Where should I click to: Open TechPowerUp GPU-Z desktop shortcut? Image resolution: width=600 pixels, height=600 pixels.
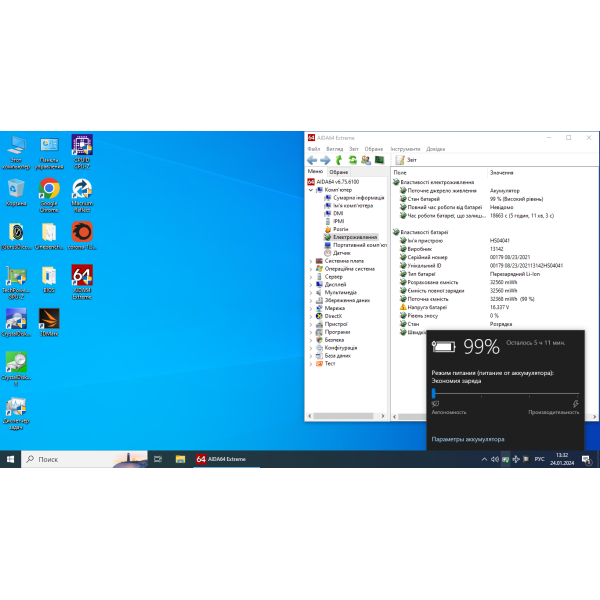pyautogui.click(x=16, y=282)
